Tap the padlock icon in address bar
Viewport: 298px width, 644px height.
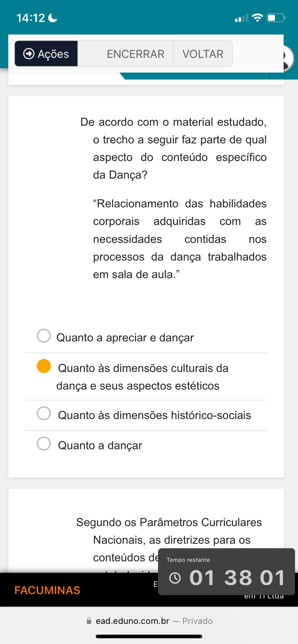(89, 621)
